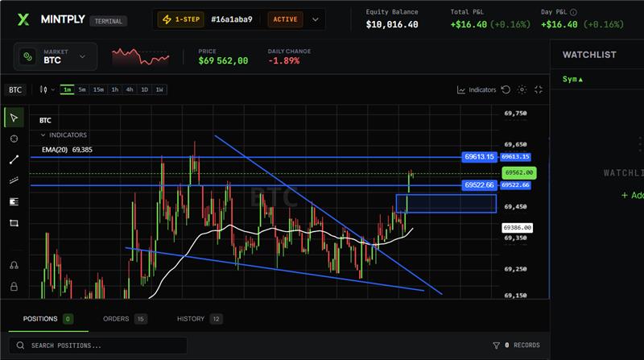Select the 1W timeframe
The width and height of the screenshot is (644, 360).
[159, 89]
